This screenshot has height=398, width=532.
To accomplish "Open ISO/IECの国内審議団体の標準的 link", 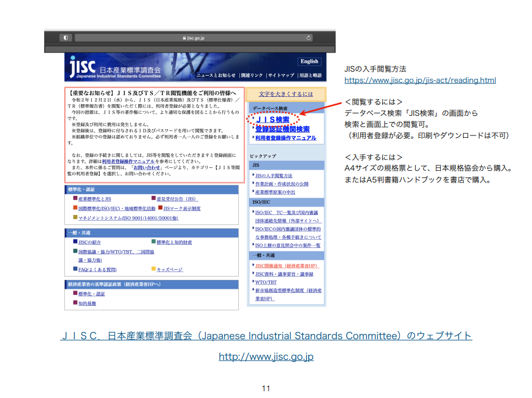I will coord(288,229).
